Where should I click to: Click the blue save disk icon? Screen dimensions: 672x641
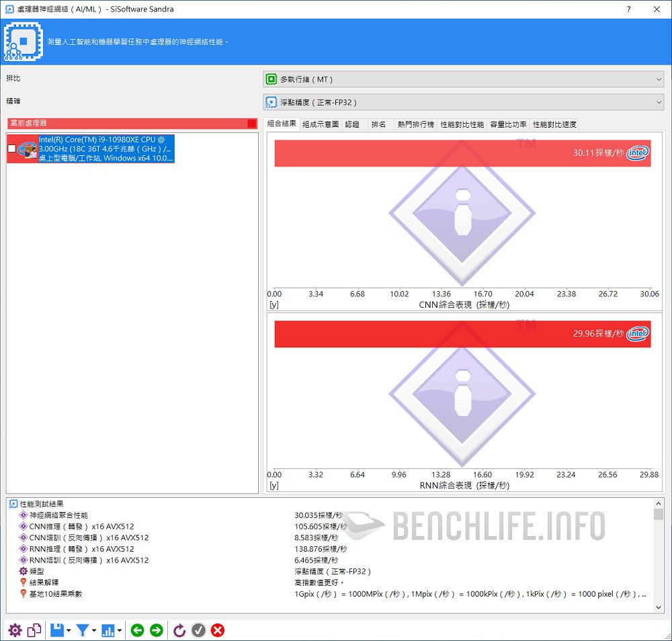[x=56, y=630]
